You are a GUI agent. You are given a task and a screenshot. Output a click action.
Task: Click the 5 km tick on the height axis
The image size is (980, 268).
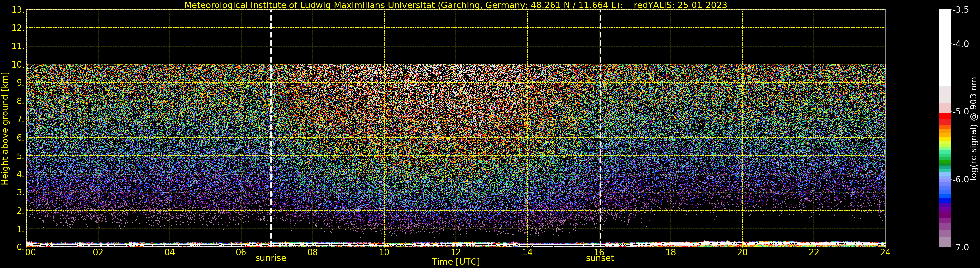tap(20, 156)
